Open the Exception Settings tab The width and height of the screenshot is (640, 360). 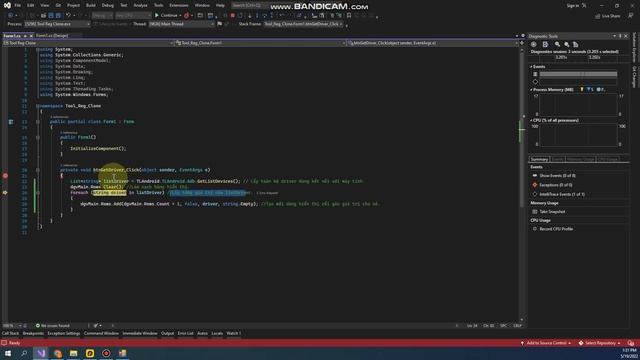tap(64, 333)
